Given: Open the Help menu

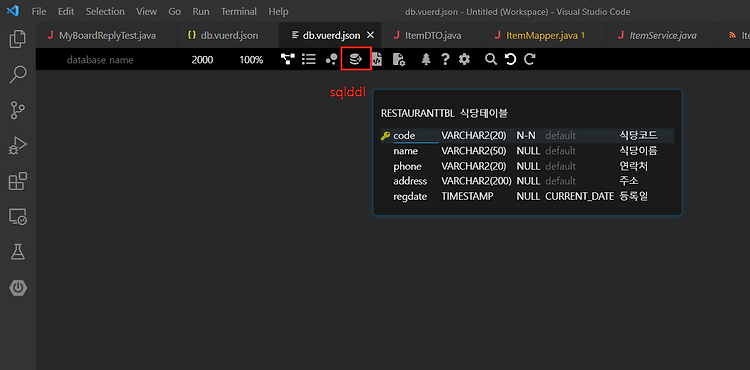Looking at the screenshot, I should (x=278, y=11).
